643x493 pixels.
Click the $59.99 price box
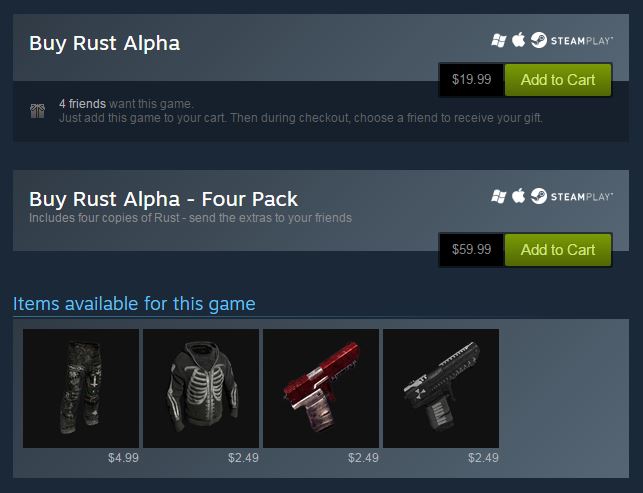[x=472, y=250]
